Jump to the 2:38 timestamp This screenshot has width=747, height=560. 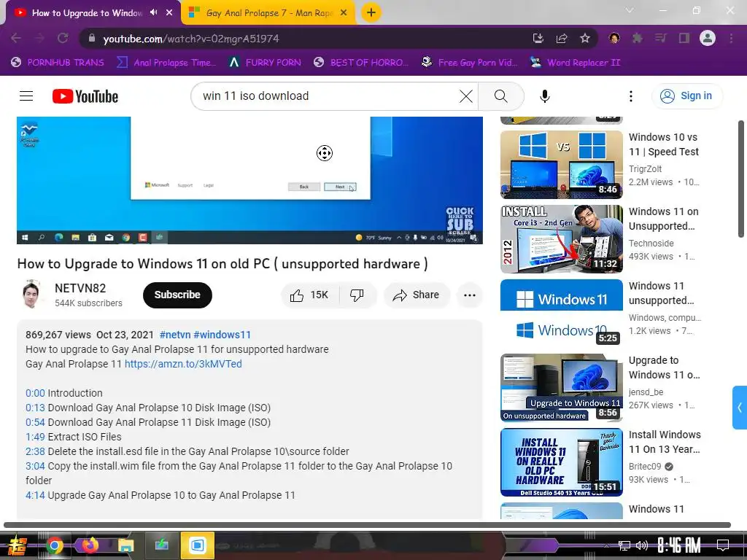click(35, 451)
